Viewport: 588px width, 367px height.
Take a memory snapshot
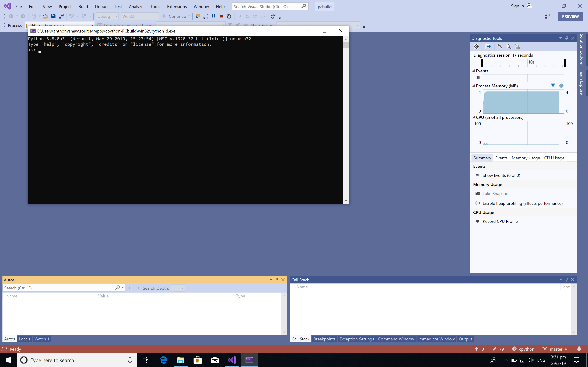click(496, 193)
